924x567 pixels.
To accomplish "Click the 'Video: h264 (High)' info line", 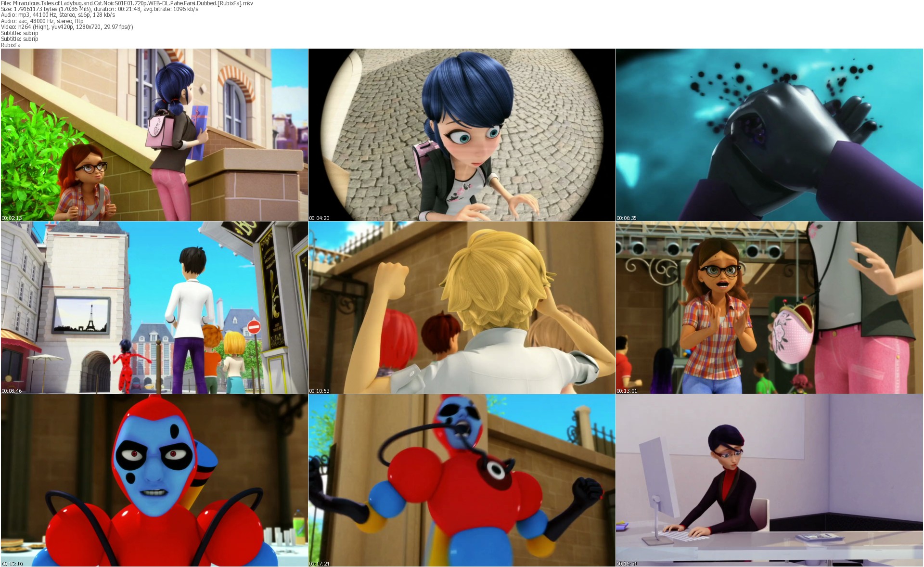I will [x=67, y=27].
